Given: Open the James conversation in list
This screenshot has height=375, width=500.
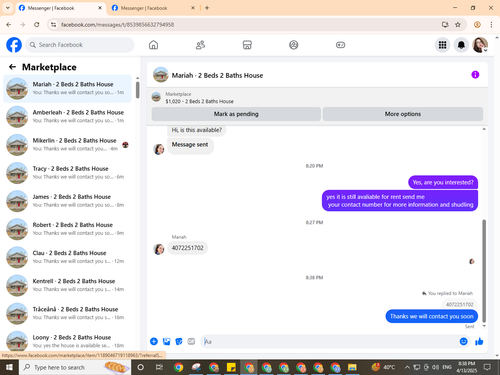Looking at the screenshot, I should [x=67, y=201].
